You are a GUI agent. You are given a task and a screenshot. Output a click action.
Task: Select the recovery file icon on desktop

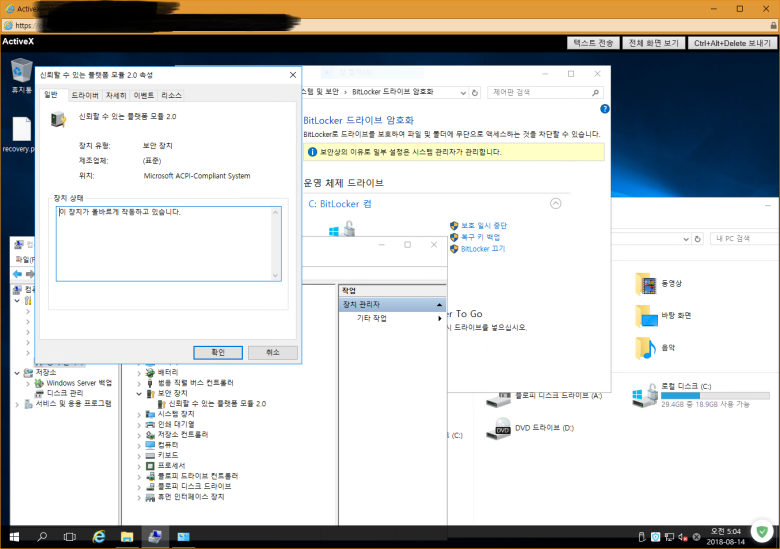tap(22, 129)
